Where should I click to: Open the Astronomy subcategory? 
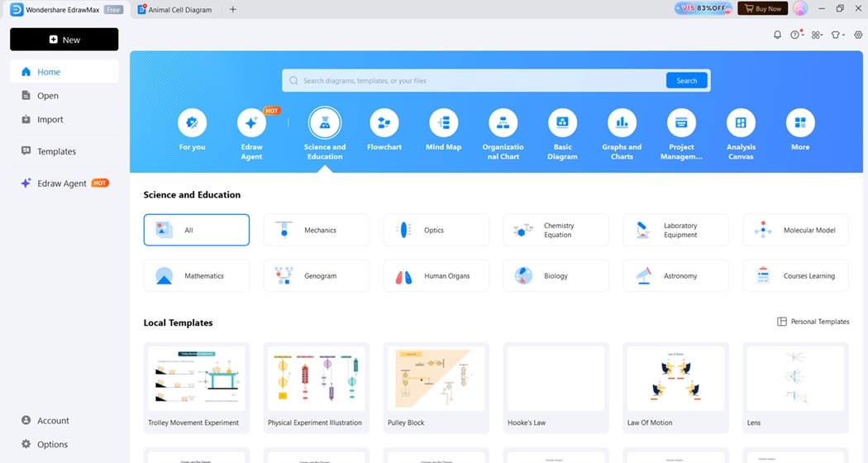676,276
